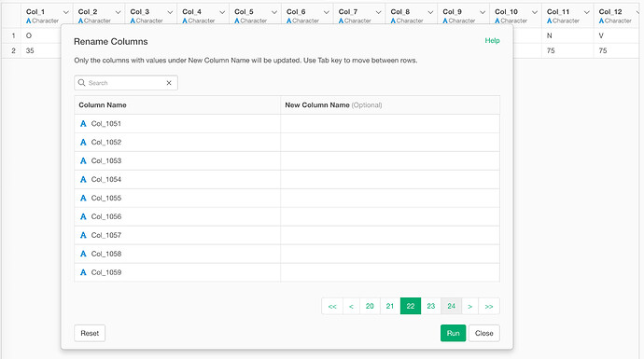Open the Col_6 column header dropdown

pos(327,12)
